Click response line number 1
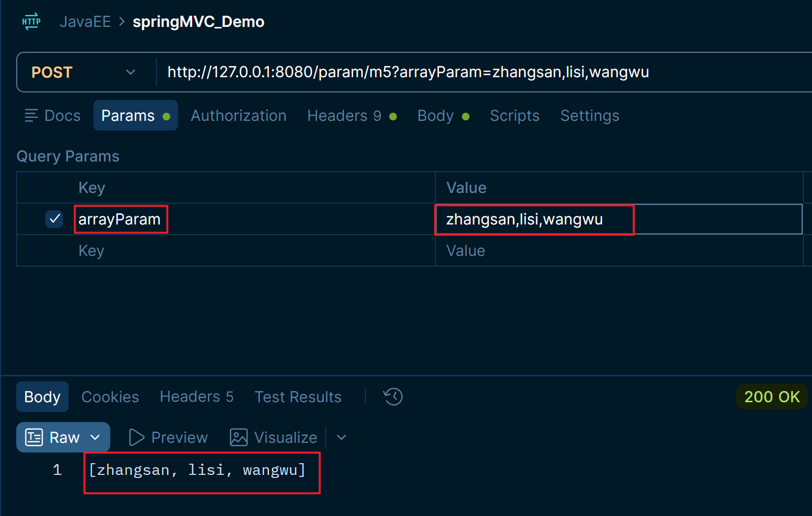The image size is (812, 516). pos(57,470)
